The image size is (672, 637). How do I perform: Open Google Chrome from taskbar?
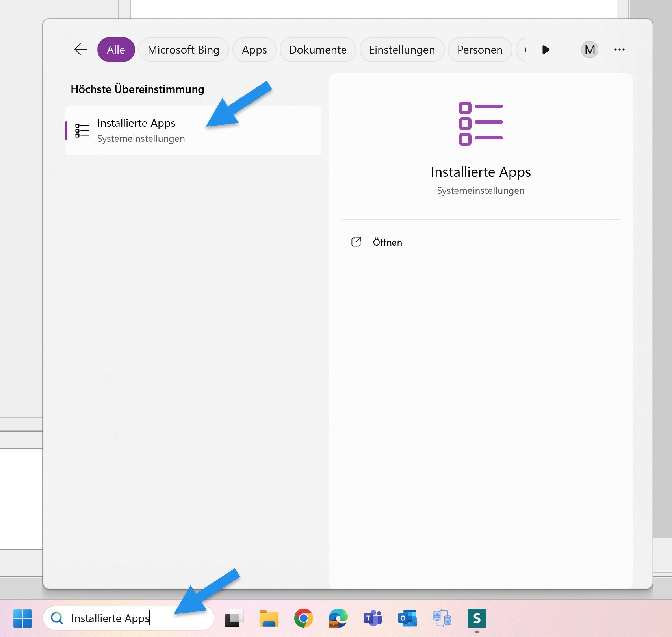[303, 618]
